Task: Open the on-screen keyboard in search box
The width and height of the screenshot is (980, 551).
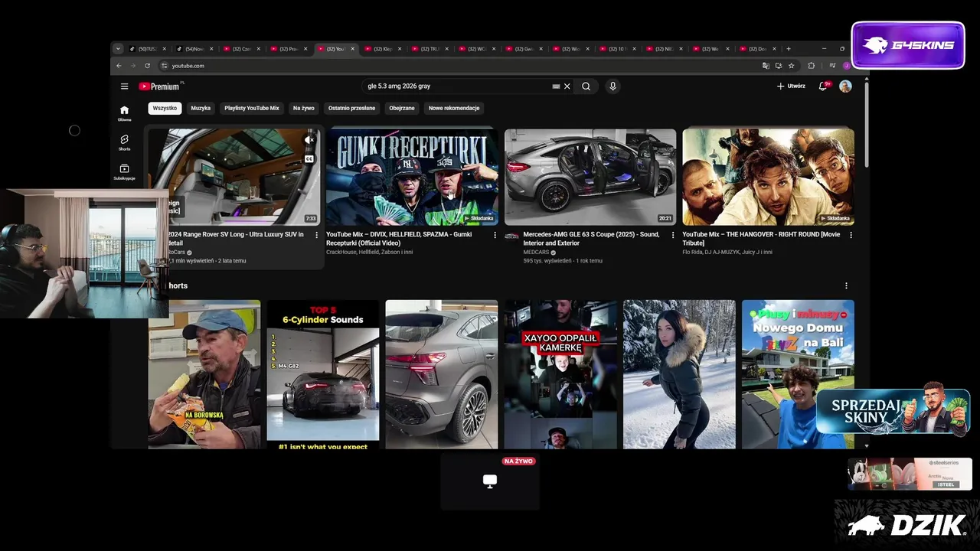Action: [x=556, y=86]
